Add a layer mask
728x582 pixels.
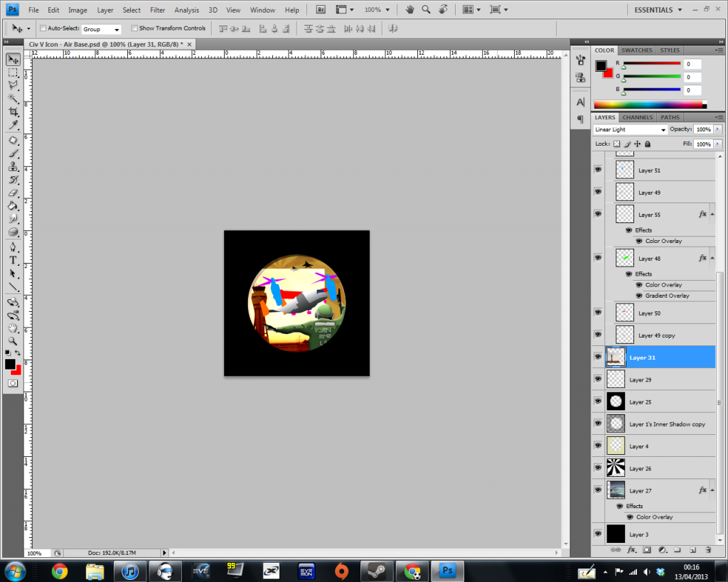pos(647,550)
